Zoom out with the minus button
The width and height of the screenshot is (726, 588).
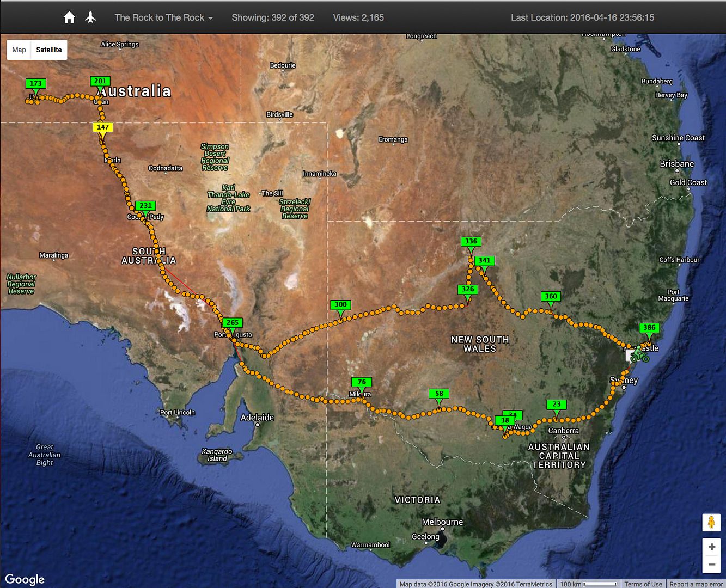point(711,565)
